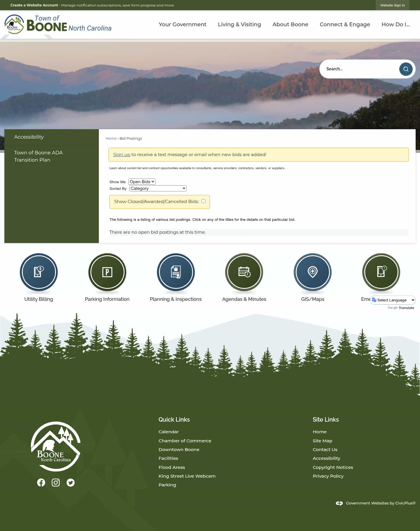Click Home under Site Links
Image resolution: width=420 pixels, height=531 pixels.
(x=320, y=432)
